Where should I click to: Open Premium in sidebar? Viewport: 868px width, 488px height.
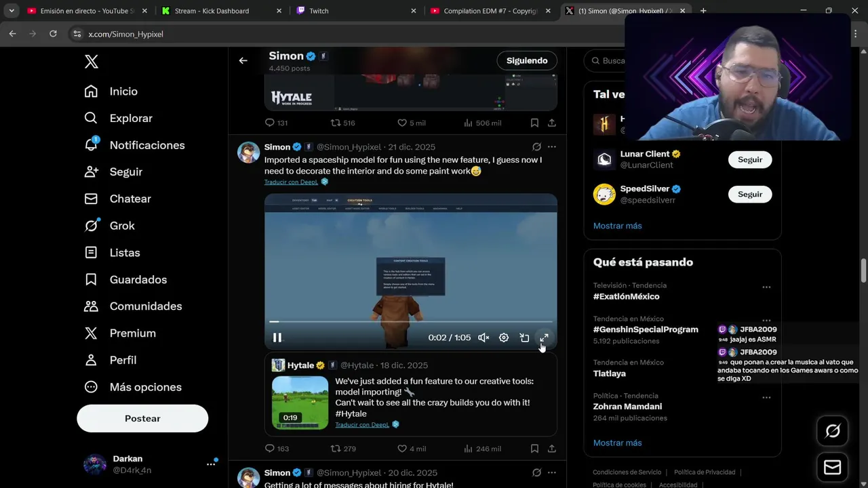tap(119, 333)
